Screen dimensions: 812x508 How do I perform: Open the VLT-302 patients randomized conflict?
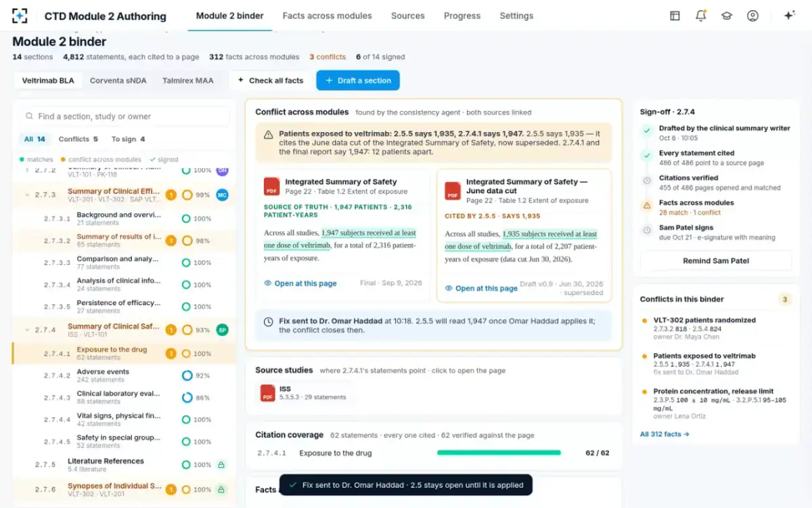point(716,329)
